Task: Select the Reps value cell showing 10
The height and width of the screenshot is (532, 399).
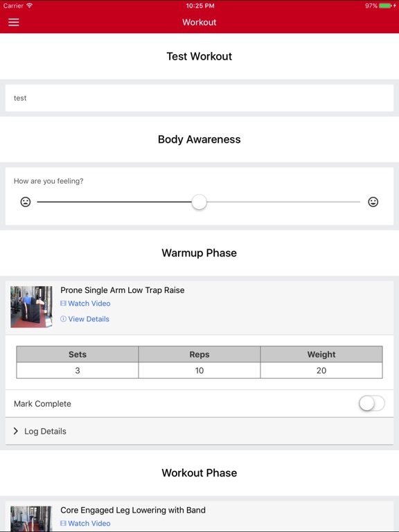Action: point(199,371)
